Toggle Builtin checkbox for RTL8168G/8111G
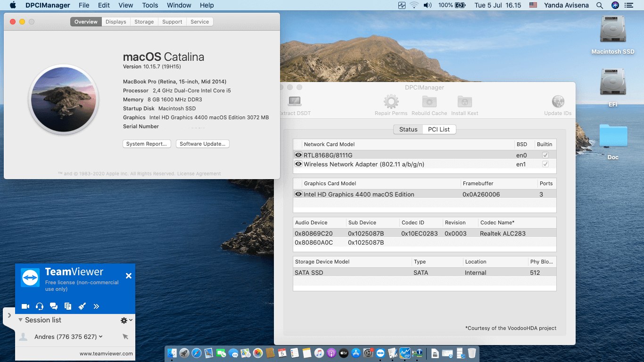644x362 pixels. (x=545, y=155)
